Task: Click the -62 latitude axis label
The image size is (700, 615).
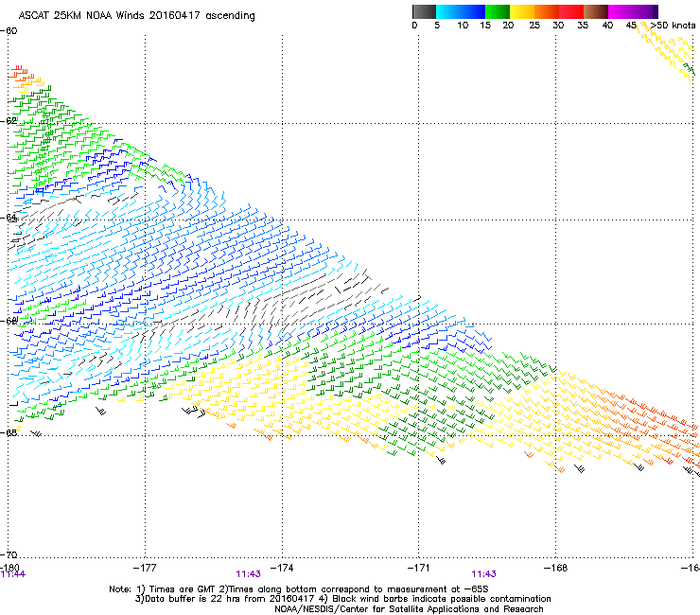Action: 9,121
